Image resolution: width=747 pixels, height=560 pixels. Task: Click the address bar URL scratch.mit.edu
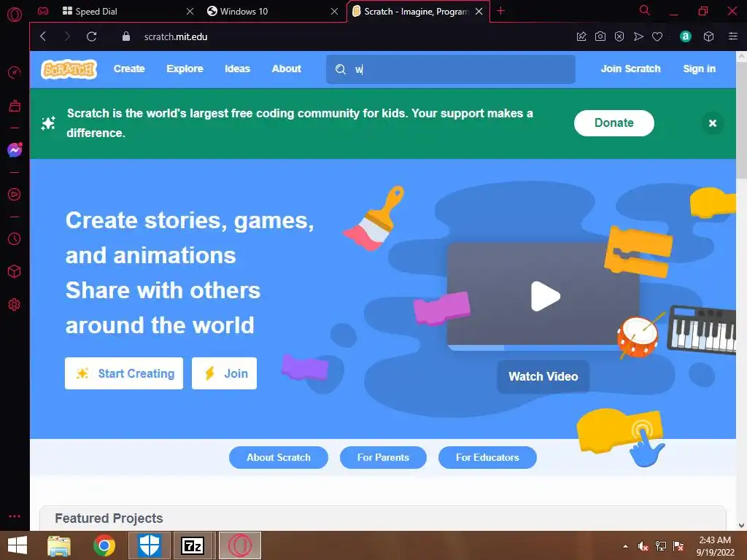176,36
